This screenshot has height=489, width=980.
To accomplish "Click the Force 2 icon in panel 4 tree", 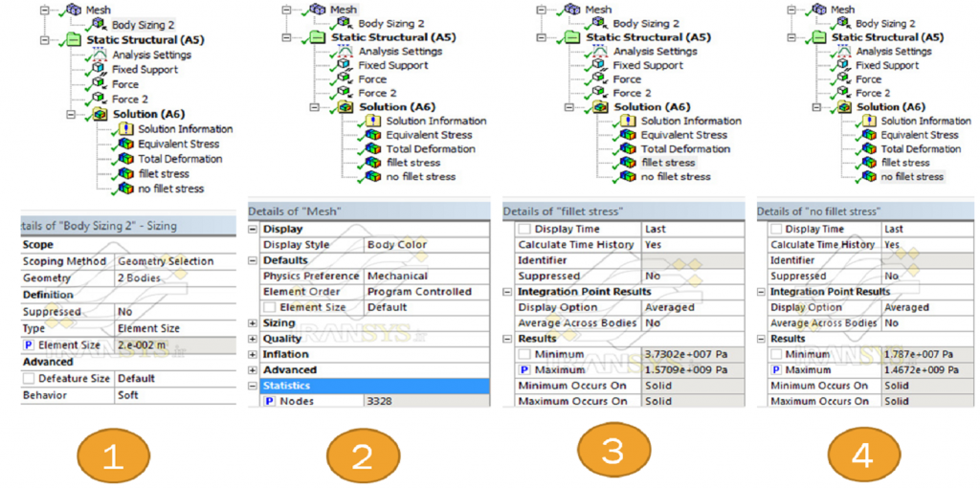I will click(842, 93).
